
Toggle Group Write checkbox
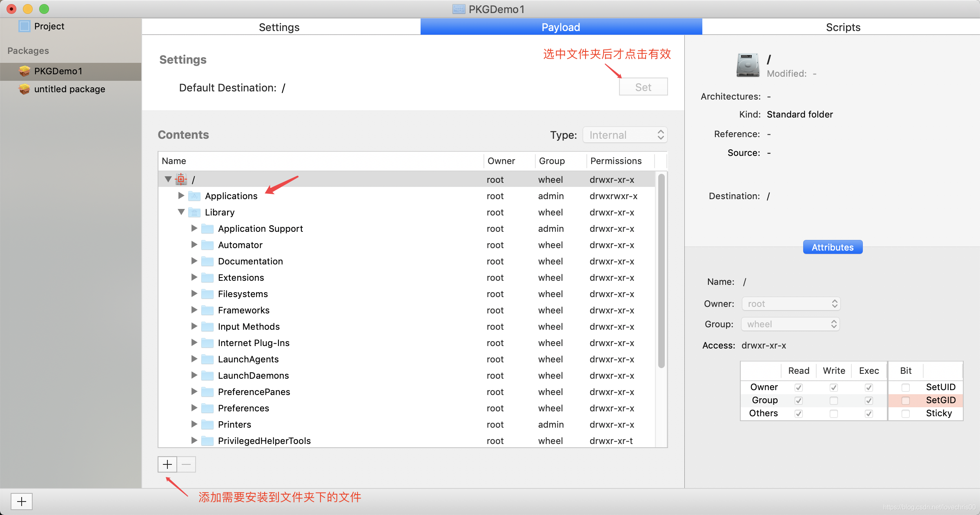pos(833,399)
